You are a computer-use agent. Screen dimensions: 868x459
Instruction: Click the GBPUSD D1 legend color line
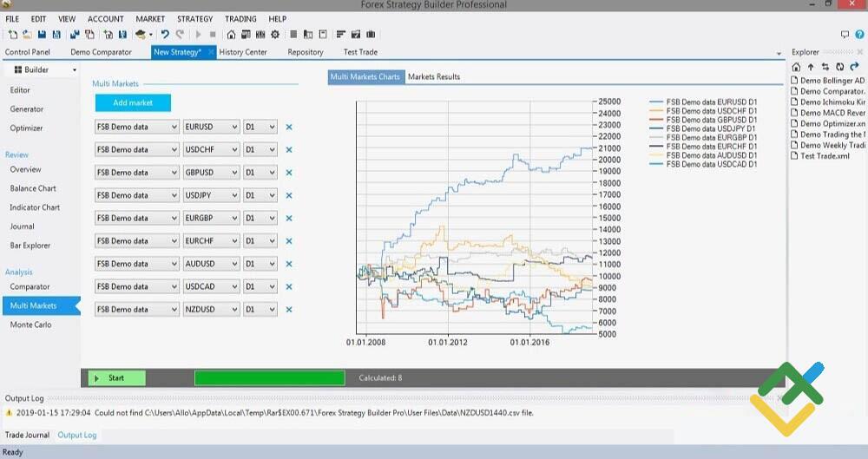[656, 120]
